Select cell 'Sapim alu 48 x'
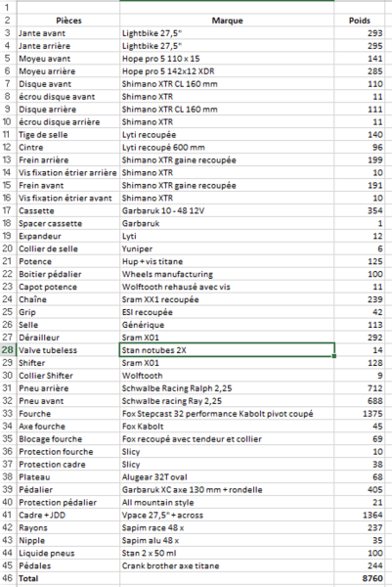This screenshot has height=587, width=392. point(227,541)
